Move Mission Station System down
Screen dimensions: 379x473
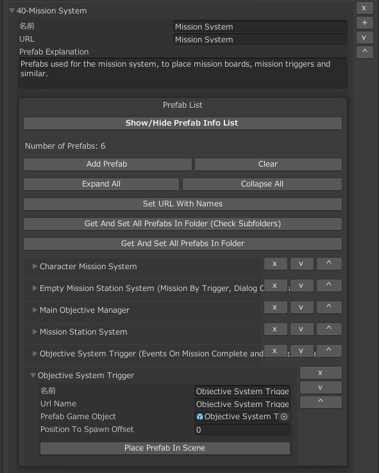pyautogui.click(x=302, y=329)
